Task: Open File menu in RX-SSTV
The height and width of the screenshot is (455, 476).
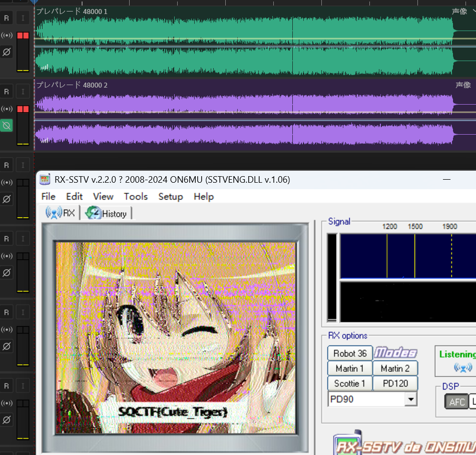Action: 48,197
